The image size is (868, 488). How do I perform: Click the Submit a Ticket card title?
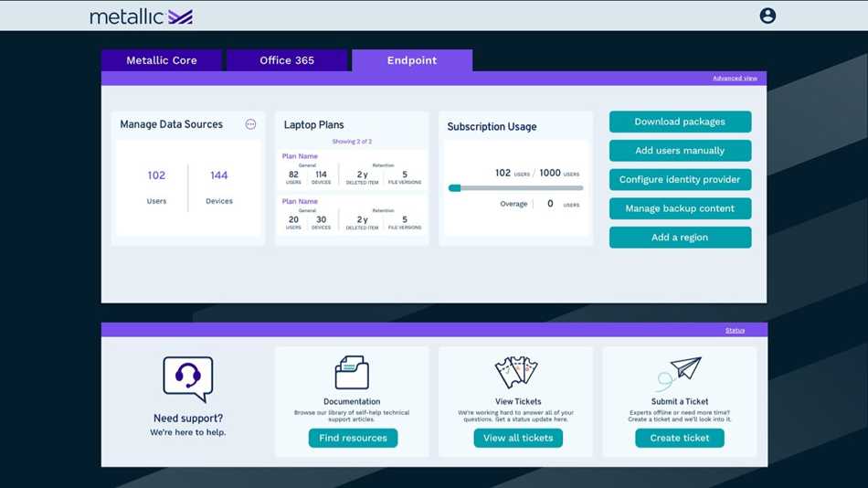pos(679,401)
